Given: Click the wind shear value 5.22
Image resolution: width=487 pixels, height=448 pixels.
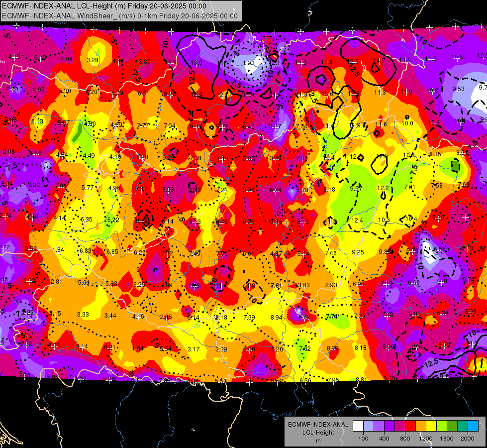Looking at the screenshot, I should coord(113,220).
